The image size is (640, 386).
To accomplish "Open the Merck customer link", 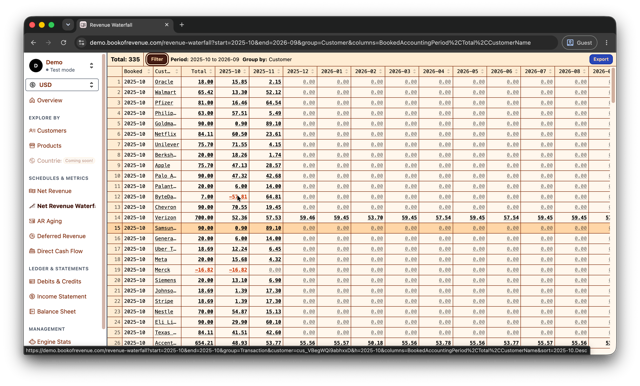I will tap(162, 270).
